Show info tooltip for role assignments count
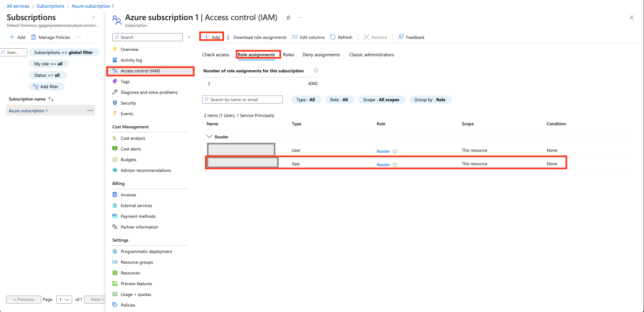The width and height of the screenshot is (644, 312). pyautogui.click(x=316, y=71)
